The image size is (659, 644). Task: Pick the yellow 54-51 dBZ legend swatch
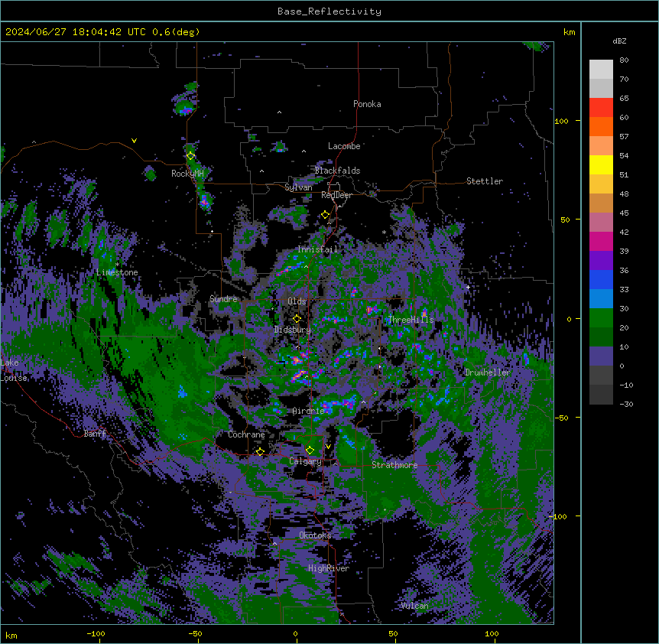click(601, 164)
